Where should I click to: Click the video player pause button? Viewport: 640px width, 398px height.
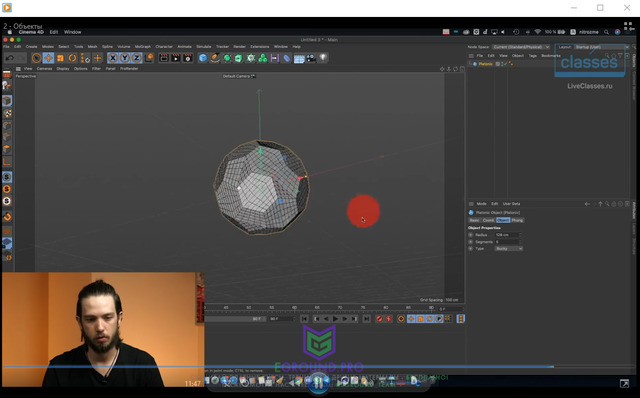coord(318,383)
